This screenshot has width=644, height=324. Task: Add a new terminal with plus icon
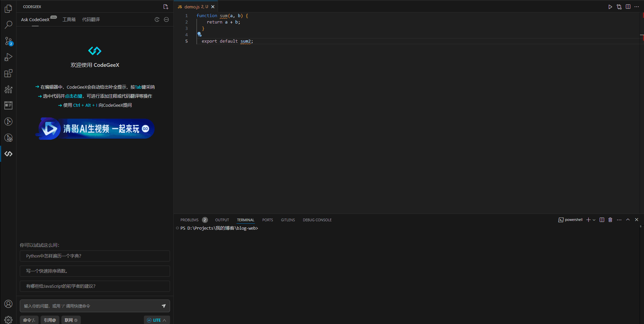click(x=588, y=220)
